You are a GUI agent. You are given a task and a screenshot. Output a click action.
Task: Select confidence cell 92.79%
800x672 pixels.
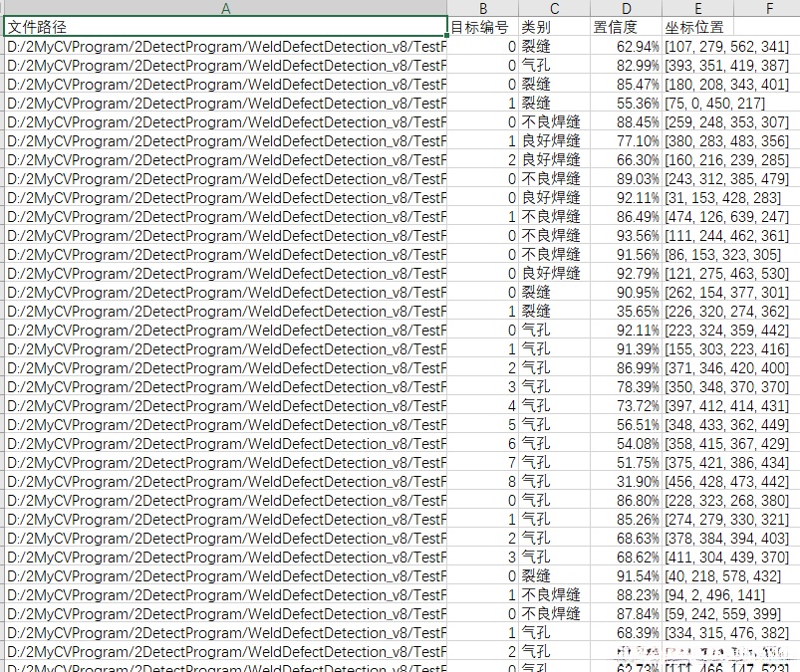tap(627, 274)
